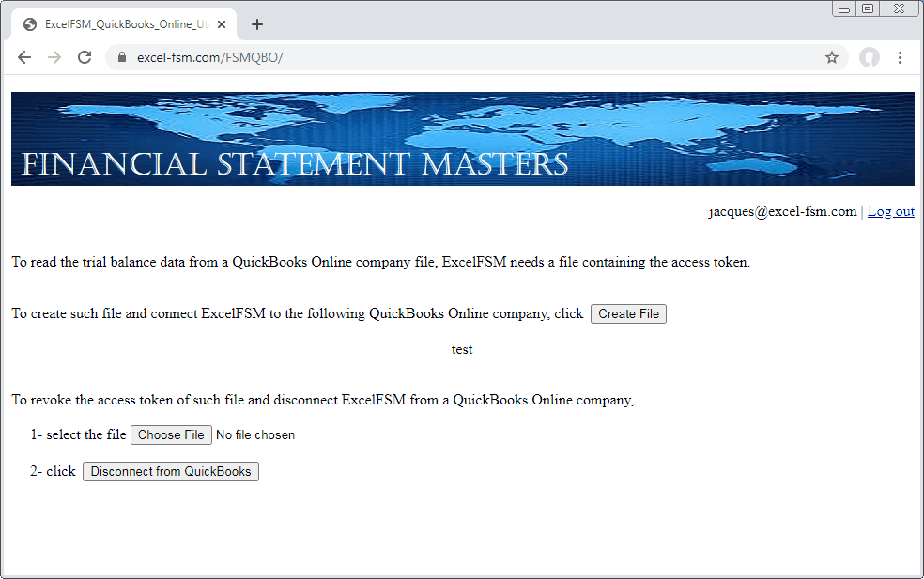Click the Choose File button
This screenshot has height=579, width=924.
(x=171, y=434)
